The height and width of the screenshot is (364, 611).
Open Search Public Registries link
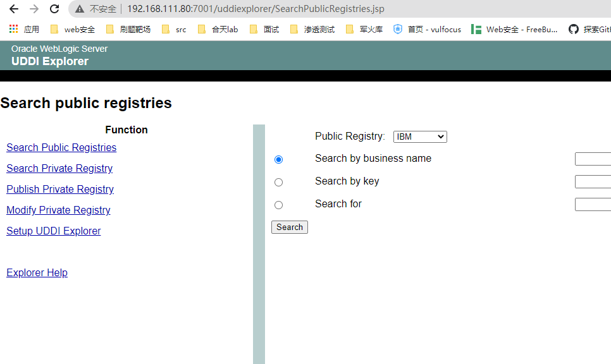click(x=61, y=147)
